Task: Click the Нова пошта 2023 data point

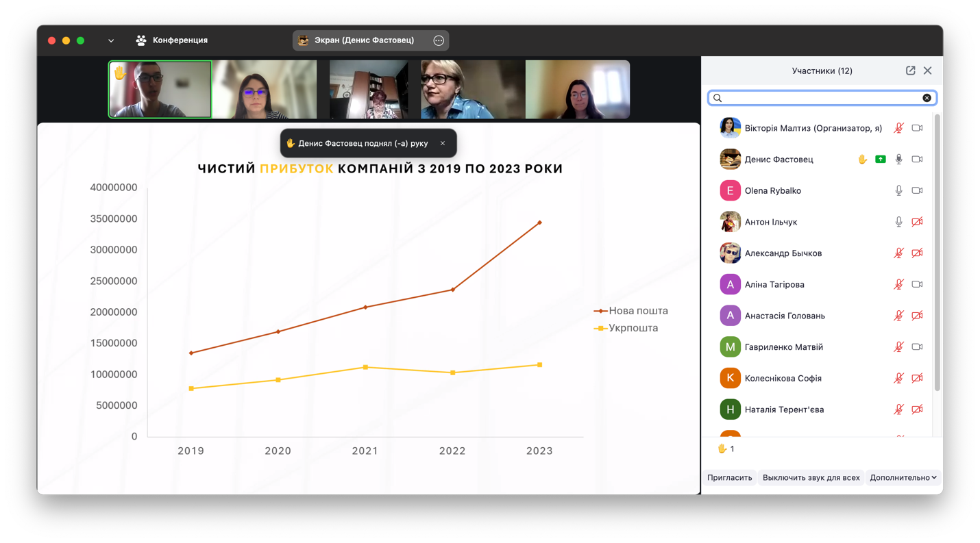Action: pos(539,223)
